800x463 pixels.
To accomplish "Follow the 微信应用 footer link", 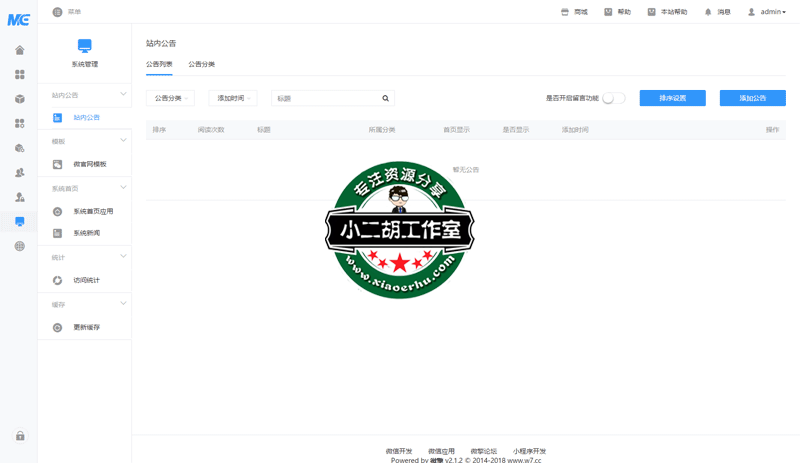I will 441,451.
